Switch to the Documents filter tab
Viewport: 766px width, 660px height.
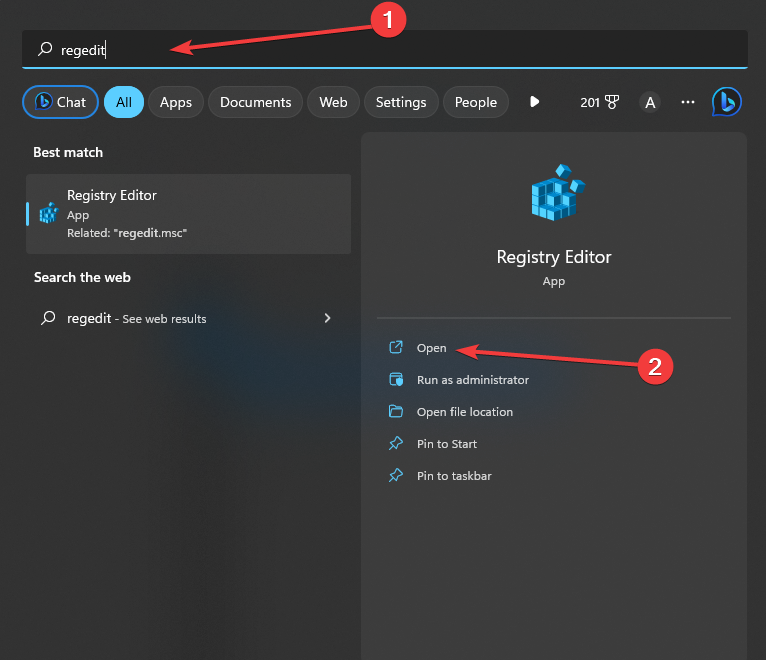pyautogui.click(x=255, y=102)
